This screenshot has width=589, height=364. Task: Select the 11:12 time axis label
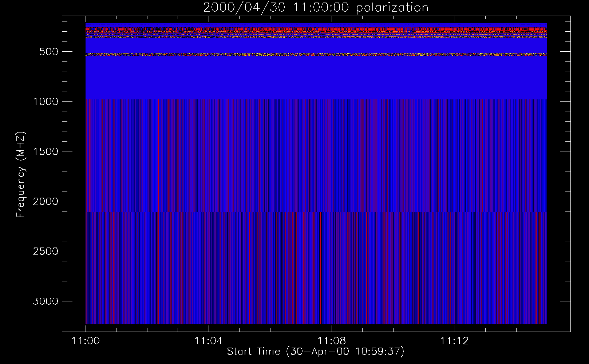point(454,341)
